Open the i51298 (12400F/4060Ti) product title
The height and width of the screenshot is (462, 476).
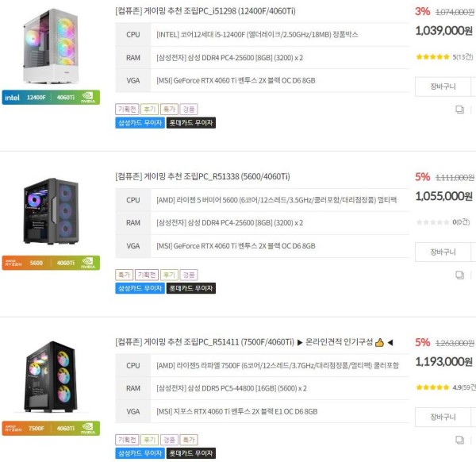click(205, 11)
